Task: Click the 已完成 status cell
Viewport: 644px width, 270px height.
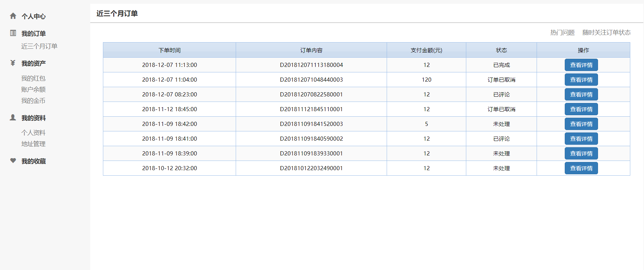Action: click(x=501, y=65)
